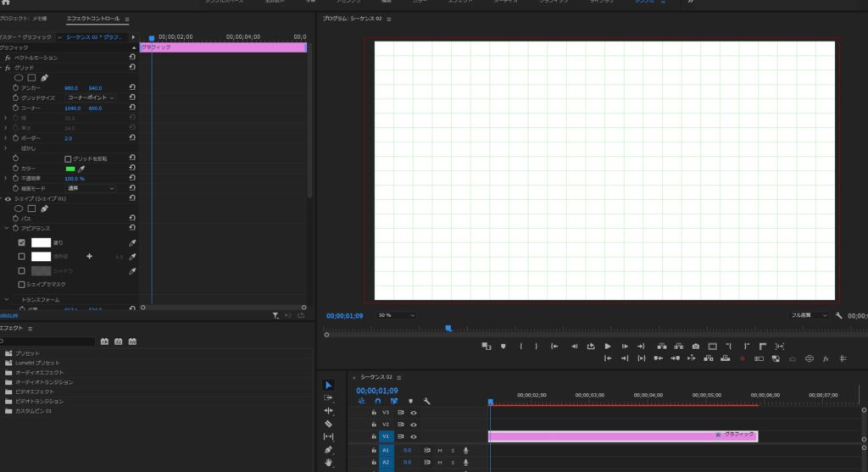Hide track V1 with its eye icon

coord(414,436)
